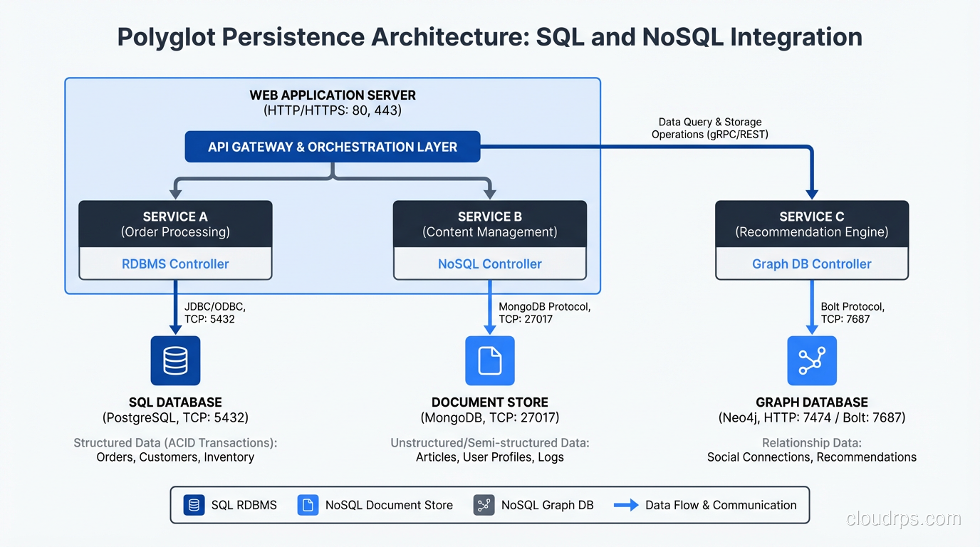Screen dimensions: 980x547
Task: Select the SQL Database cylinder icon
Action: [x=175, y=360]
